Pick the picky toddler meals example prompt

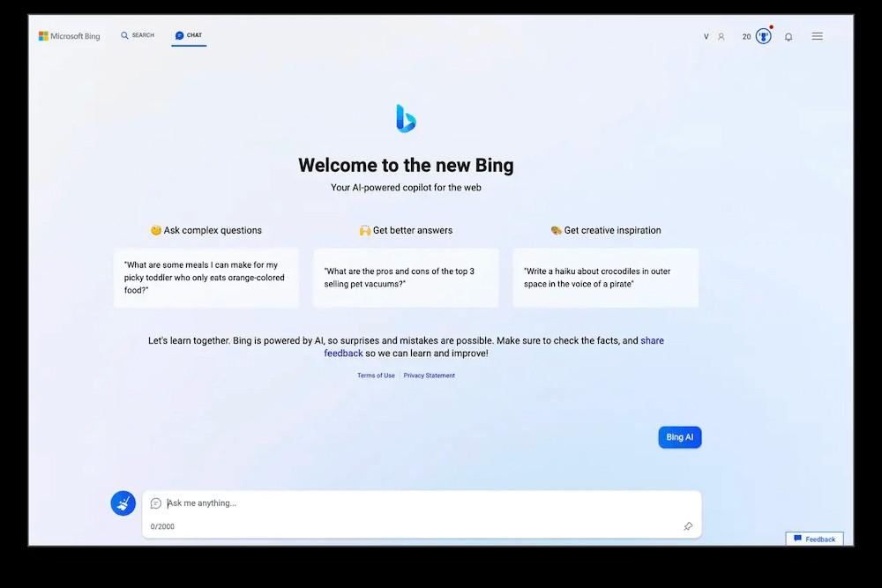(206, 278)
